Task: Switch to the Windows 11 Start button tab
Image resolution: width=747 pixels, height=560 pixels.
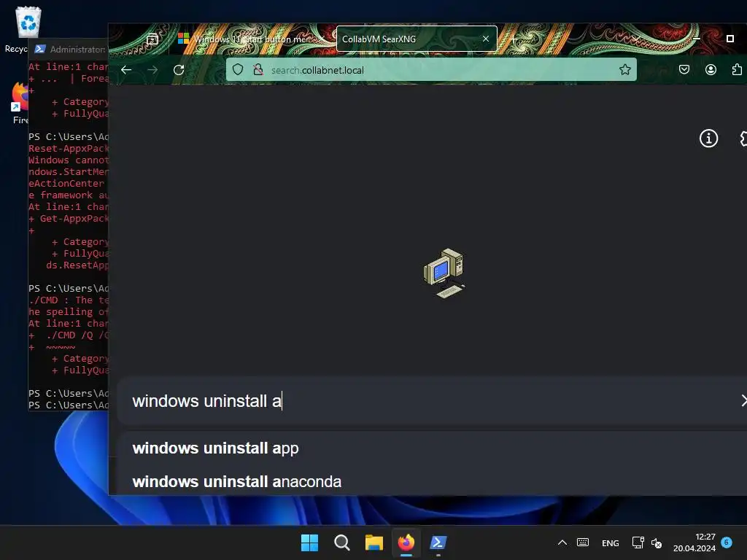Action: click(x=252, y=39)
